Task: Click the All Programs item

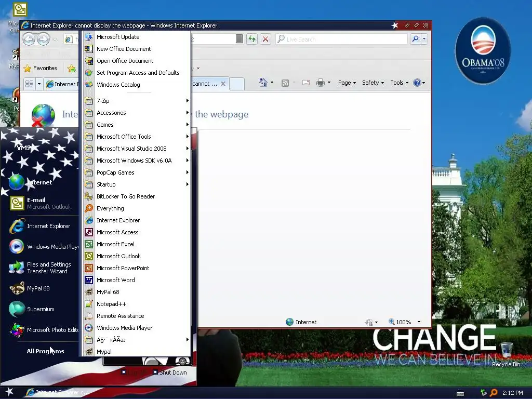Action: (45, 351)
